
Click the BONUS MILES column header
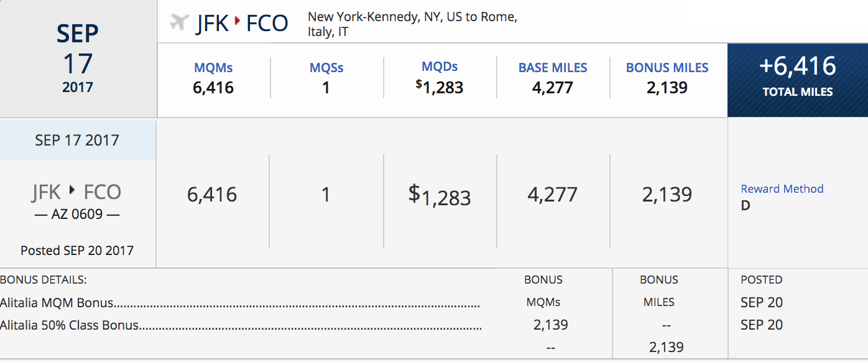pos(667,68)
